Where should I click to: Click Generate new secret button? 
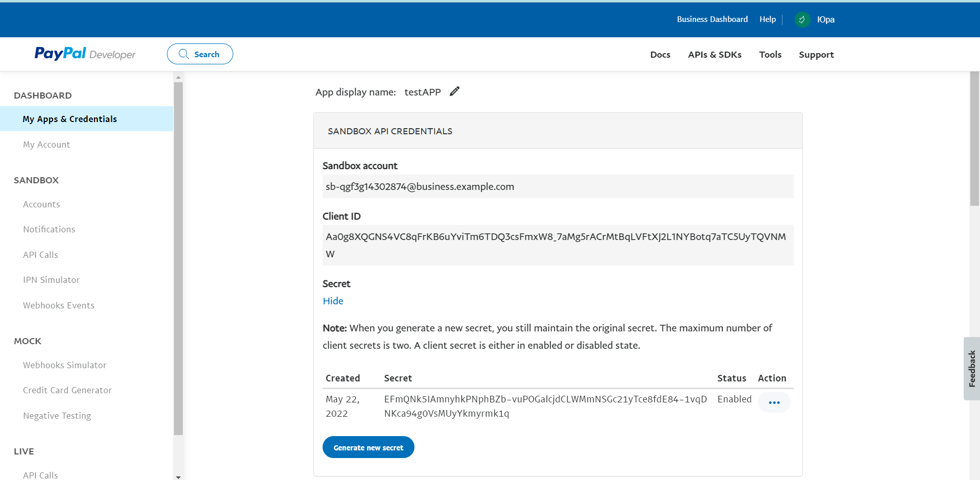pos(368,447)
